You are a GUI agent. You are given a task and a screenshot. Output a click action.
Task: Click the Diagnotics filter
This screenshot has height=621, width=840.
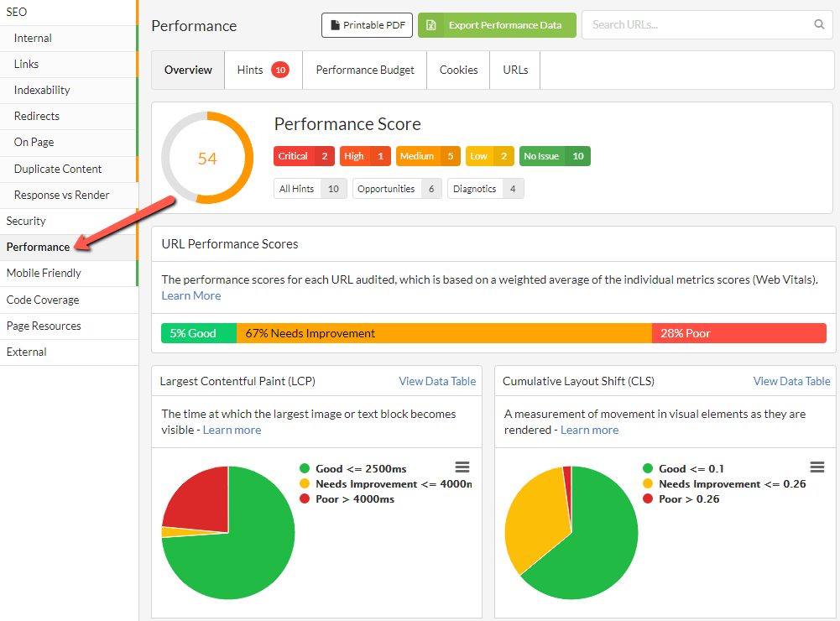pyautogui.click(x=485, y=189)
